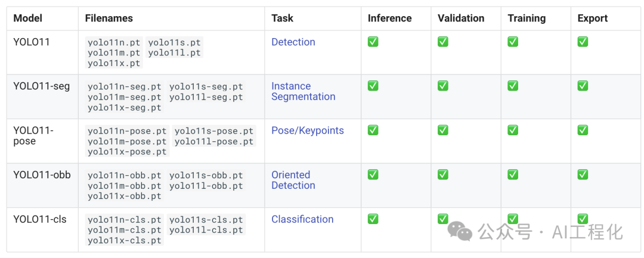
Task: Select the yolo11m-cls.pt filename code
Action: click(125, 230)
